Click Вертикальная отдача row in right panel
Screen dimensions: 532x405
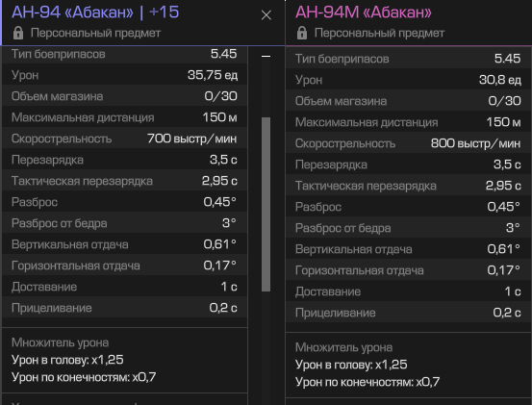tap(409, 249)
